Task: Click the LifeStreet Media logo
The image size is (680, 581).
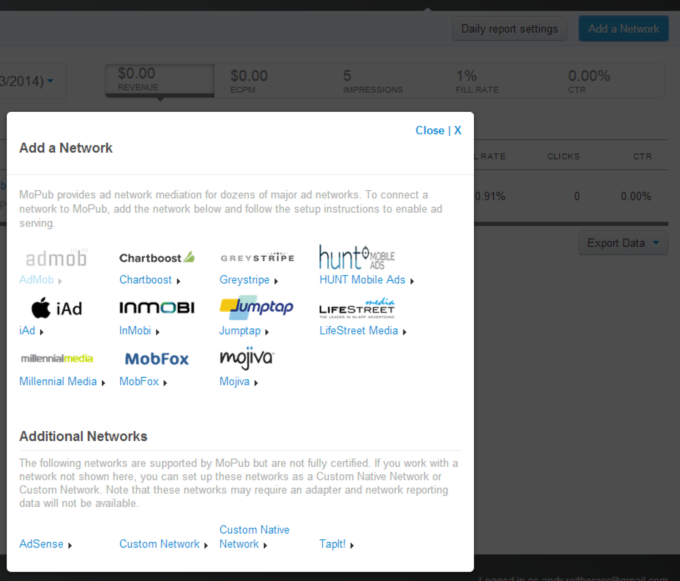Action: (x=357, y=308)
